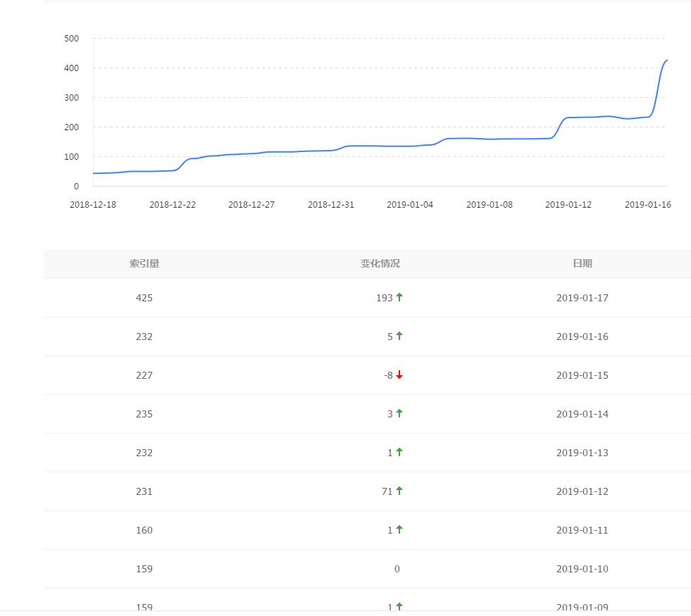Screen dimensions: 691x616
Task: Click index value 231 in table
Action: pyautogui.click(x=144, y=491)
